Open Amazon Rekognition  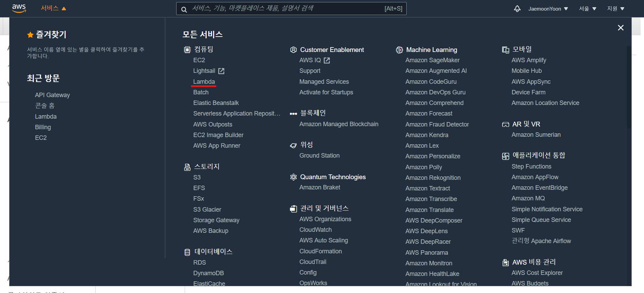(433, 178)
